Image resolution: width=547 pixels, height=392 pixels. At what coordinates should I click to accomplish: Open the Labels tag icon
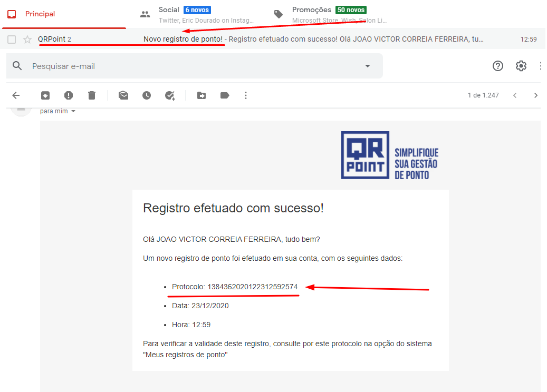coord(225,95)
